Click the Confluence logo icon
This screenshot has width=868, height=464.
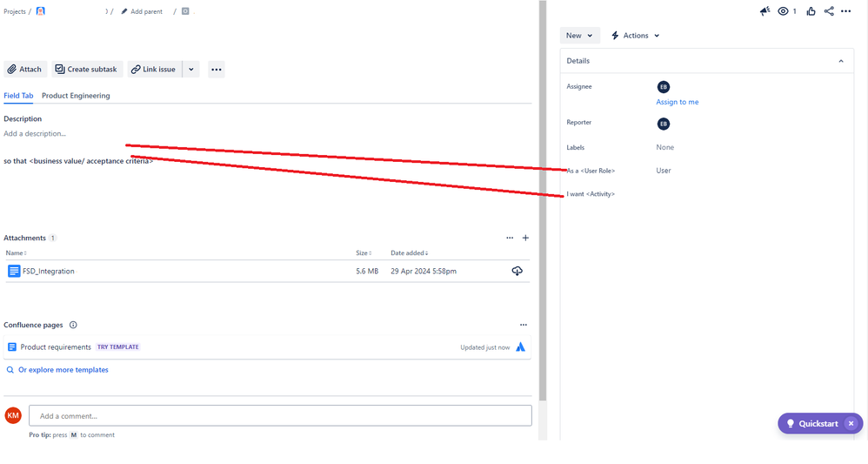(520, 347)
